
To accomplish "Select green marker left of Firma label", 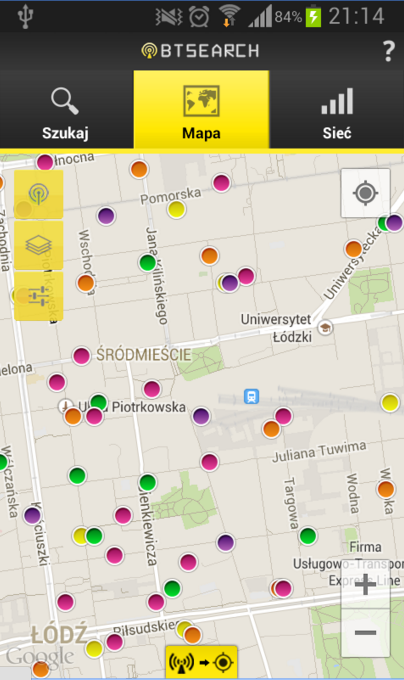I will (x=308, y=536).
